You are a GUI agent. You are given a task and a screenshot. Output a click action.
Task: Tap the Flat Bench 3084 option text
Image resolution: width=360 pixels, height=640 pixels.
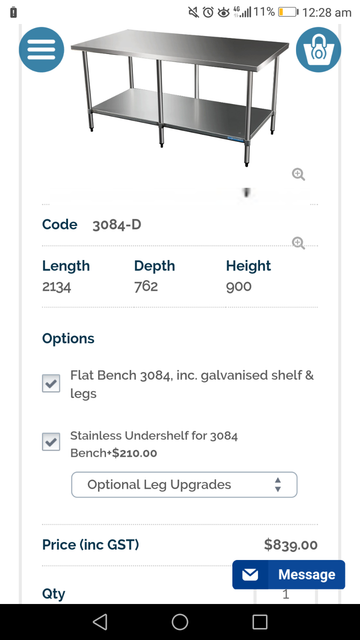[192, 384]
